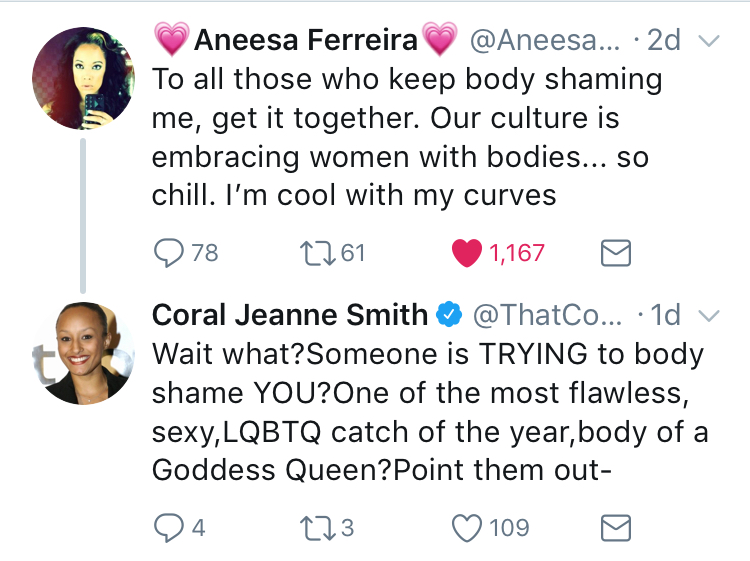Open dropdown chevron on Coral's tweet
This screenshot has width=750, height=561.
click(x=709, y=316)
